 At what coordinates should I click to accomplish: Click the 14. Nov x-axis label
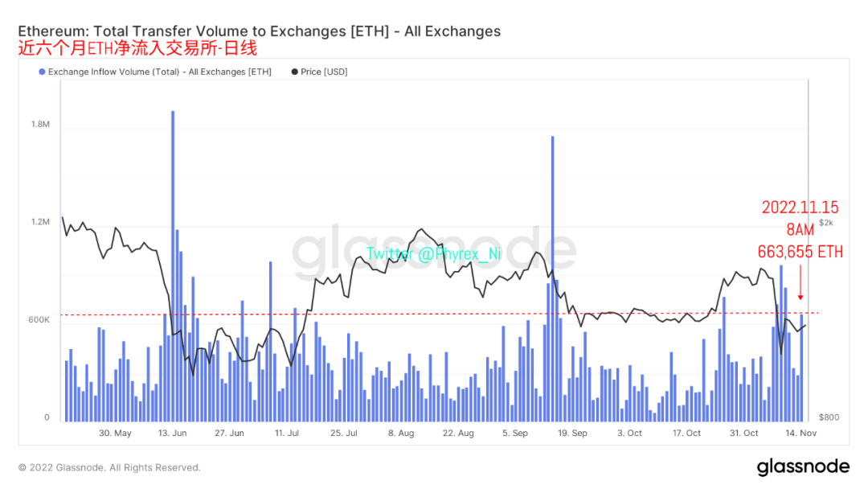tap(800, 434)
